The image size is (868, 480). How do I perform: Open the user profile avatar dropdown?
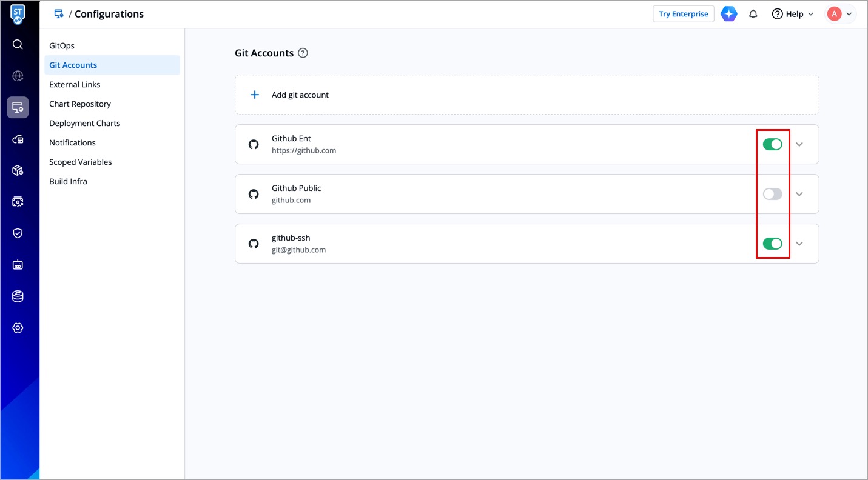840,14
